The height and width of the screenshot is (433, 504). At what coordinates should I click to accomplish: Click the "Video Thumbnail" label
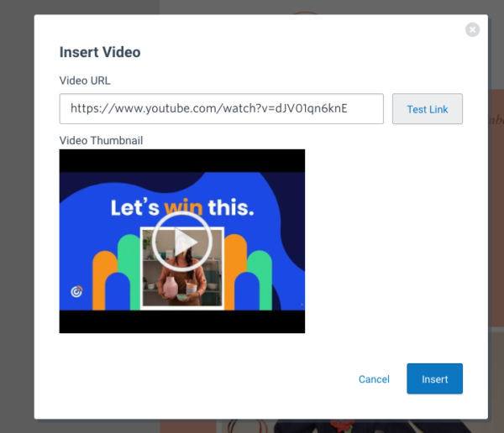coord(101,140)
